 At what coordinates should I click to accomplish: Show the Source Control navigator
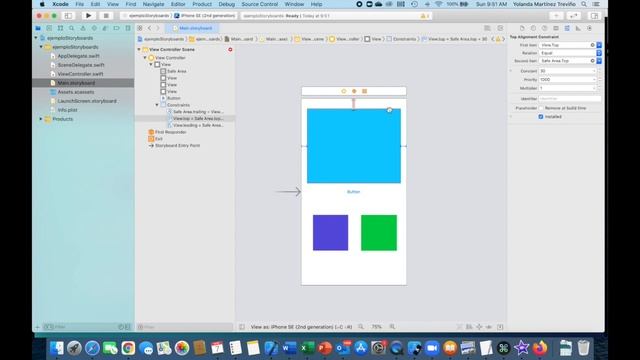pyautogui.click(x=49, y=28)
